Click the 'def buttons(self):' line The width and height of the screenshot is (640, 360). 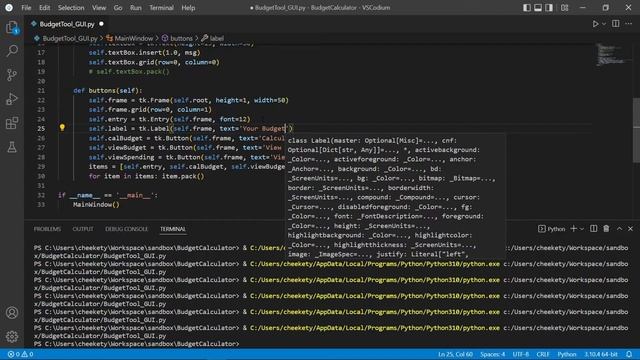click(108, 91)
